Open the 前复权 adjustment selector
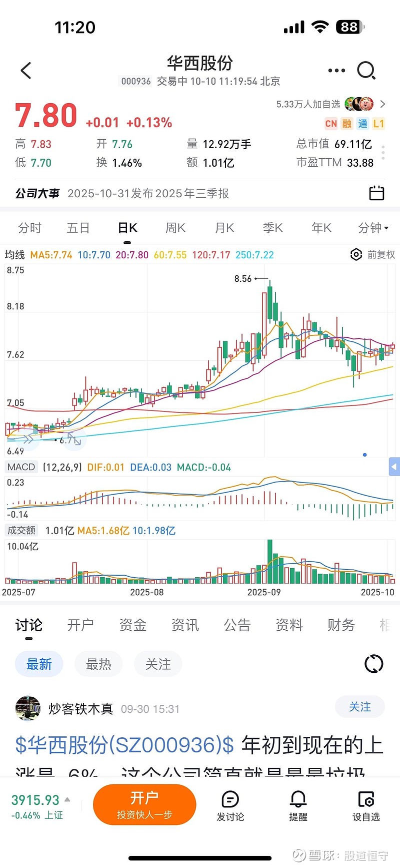Screen dimensions: 400x868 [x=381, y=255]
